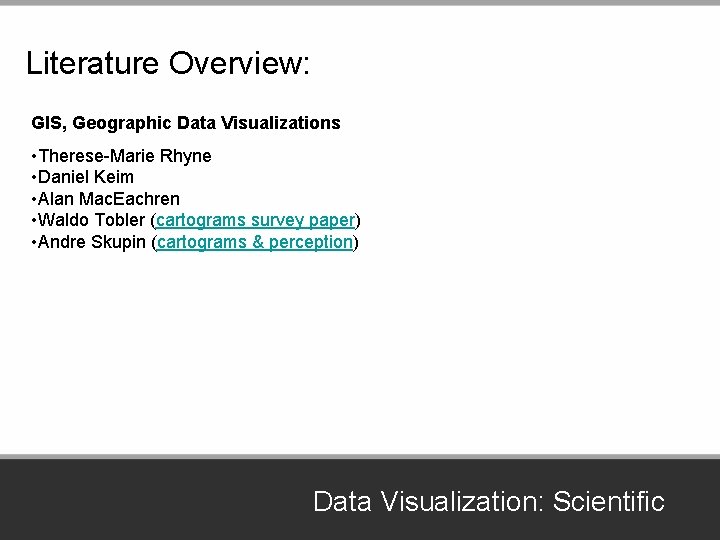Click the word Tobler in fourth bullet
This screenshot has height=540, width=720.
121,220
